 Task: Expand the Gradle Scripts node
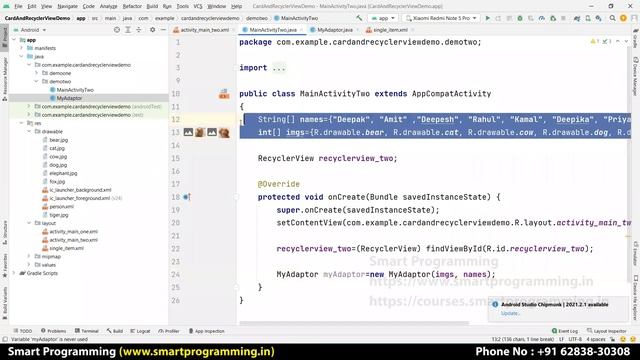(14, 273)
